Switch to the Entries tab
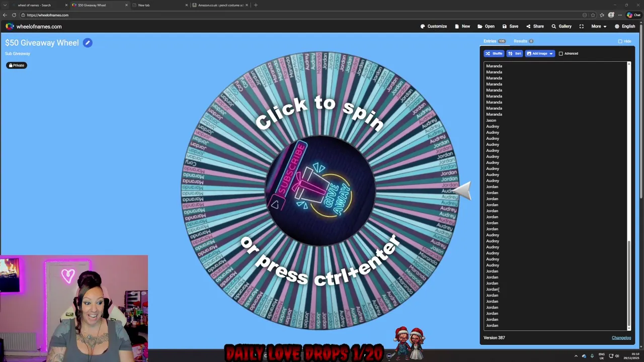Image resolution: width=644 pixels, height=362 pixels. click(x=494, y=41)
